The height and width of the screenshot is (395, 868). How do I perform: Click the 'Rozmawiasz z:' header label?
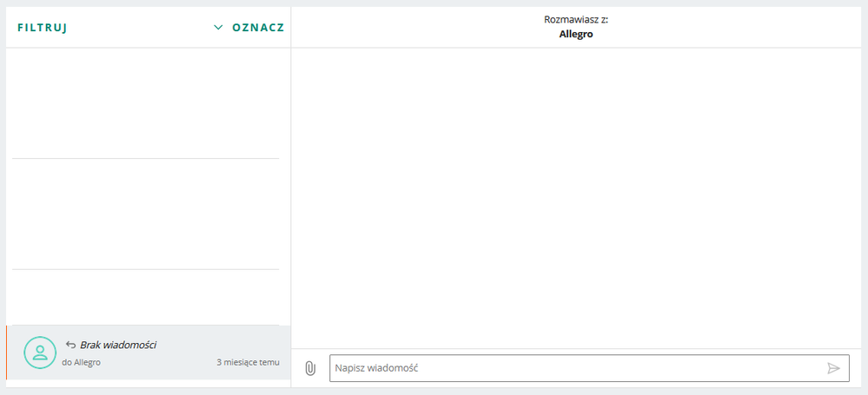pyautogui.click(x=575, y=19)
